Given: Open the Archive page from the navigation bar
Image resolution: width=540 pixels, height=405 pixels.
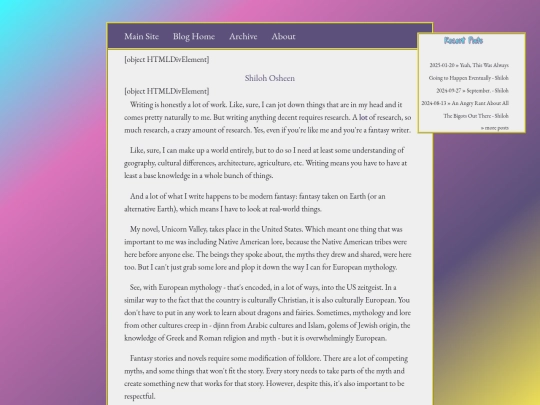Looking at the screenshot, I should 243,36.
